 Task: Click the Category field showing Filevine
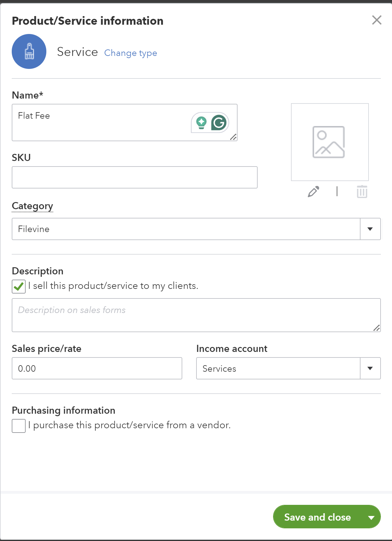tap(186, 229)
